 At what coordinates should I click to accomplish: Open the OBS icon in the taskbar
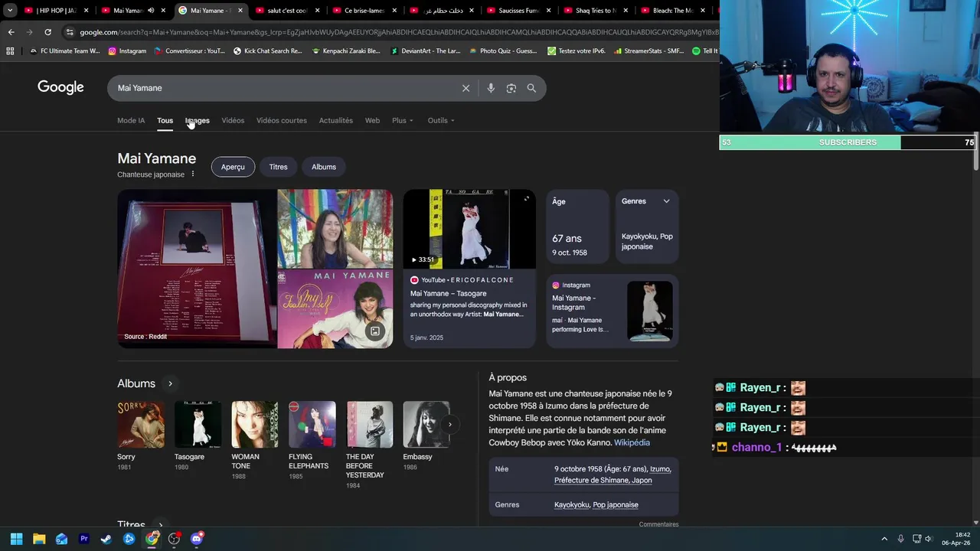(174, 539)
